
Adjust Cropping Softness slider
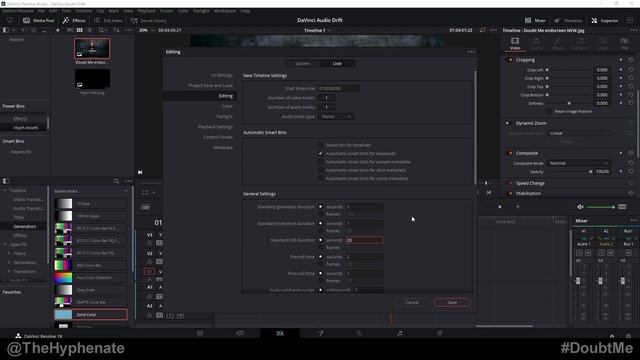(x=569, y=103)
